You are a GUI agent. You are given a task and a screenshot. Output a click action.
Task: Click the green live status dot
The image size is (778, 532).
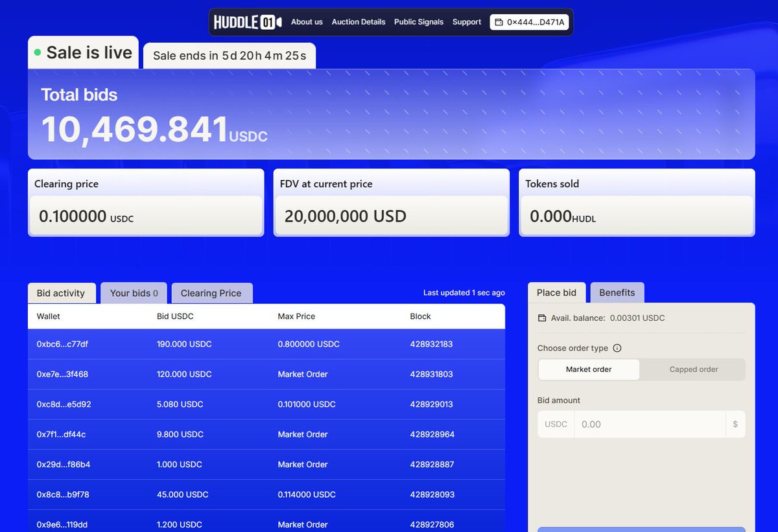coord(38,52)
